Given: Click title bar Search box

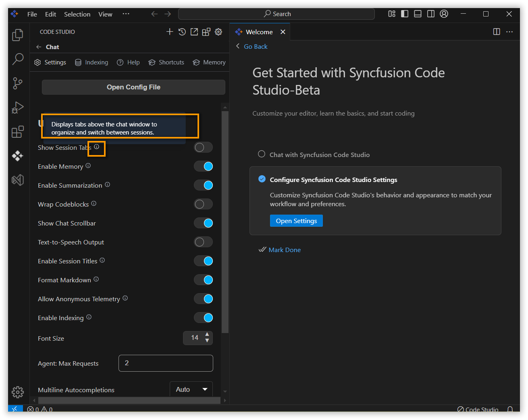Looking at the screenshot, I should [x=276, y=14].
